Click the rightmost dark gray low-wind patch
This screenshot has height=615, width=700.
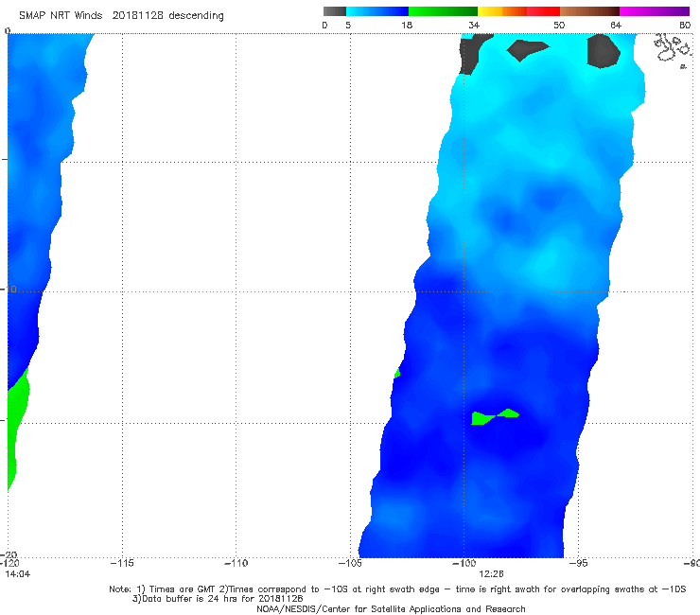[x=603, y=50]
